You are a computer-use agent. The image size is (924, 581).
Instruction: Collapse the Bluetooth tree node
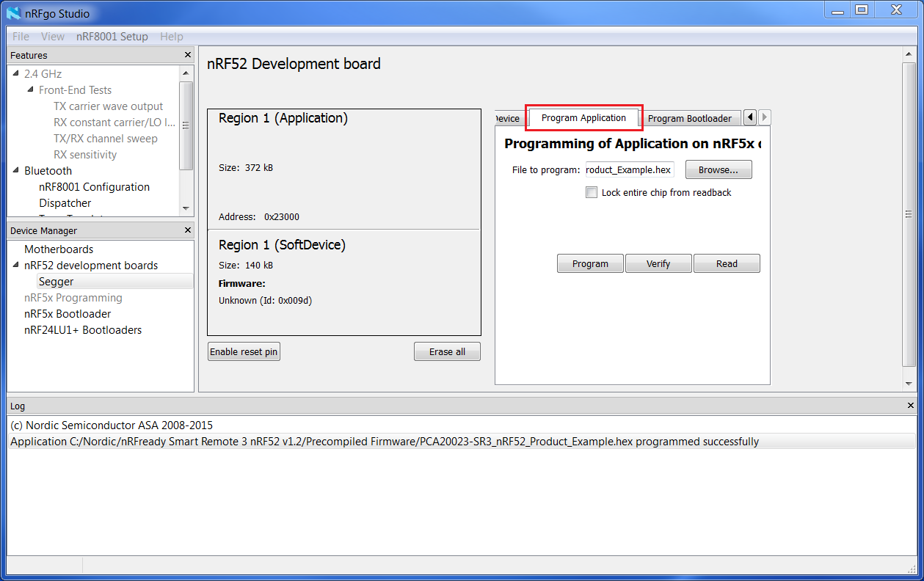16,170
